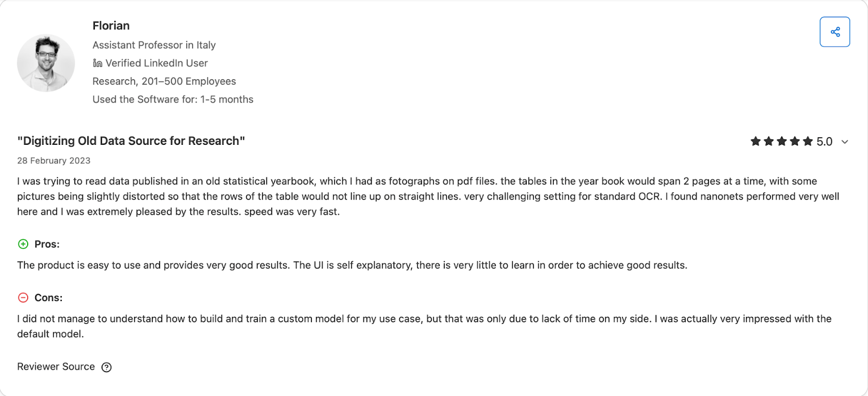Click the fifth star in the rating
Image resolution: width=868 pixels, height=396 pixels.
tap(808, 142)
